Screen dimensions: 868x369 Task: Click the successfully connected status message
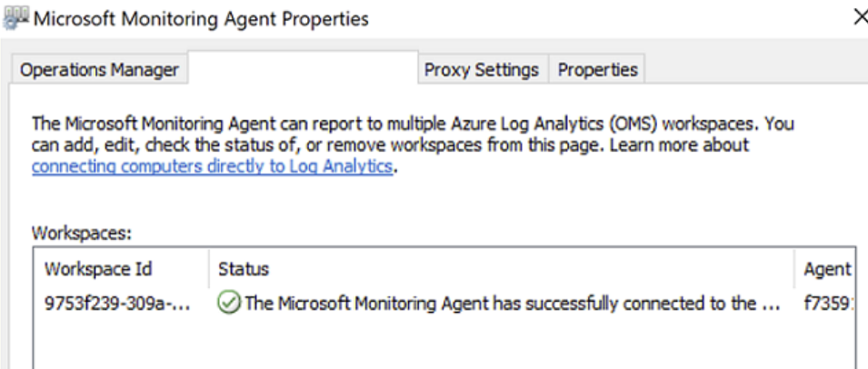[x=513, y=304]
